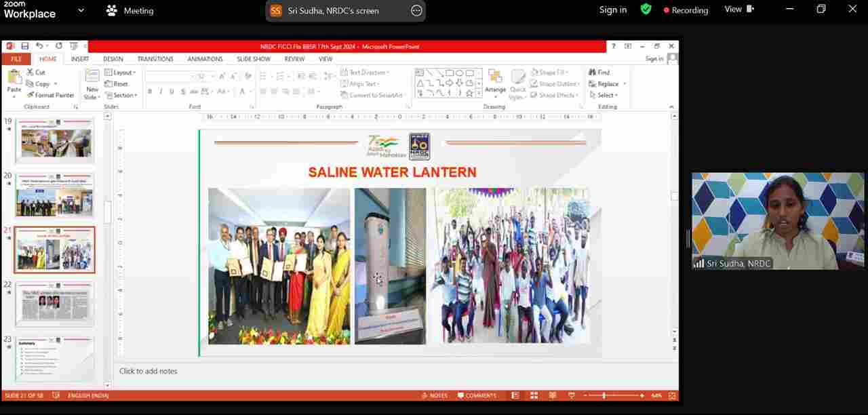This screenshot has width=868, height=415.
Task: Open the Zoom Workplace dropdown chevron
Action: (x=81, y=10)
